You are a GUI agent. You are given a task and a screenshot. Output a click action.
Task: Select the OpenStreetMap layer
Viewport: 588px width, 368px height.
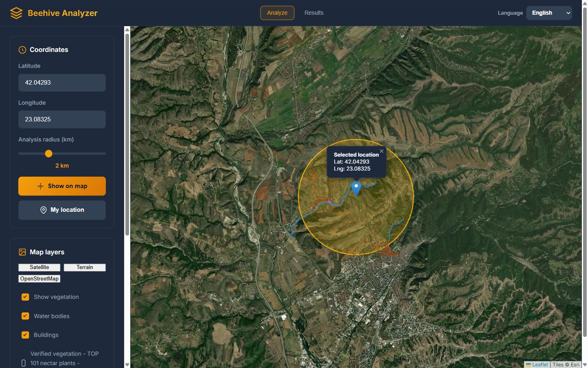(39, 279)
